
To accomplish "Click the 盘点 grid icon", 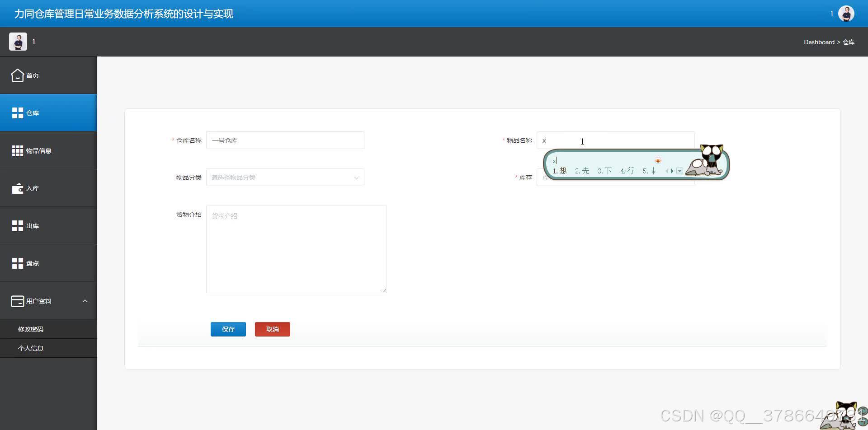I will coord(18,263).
